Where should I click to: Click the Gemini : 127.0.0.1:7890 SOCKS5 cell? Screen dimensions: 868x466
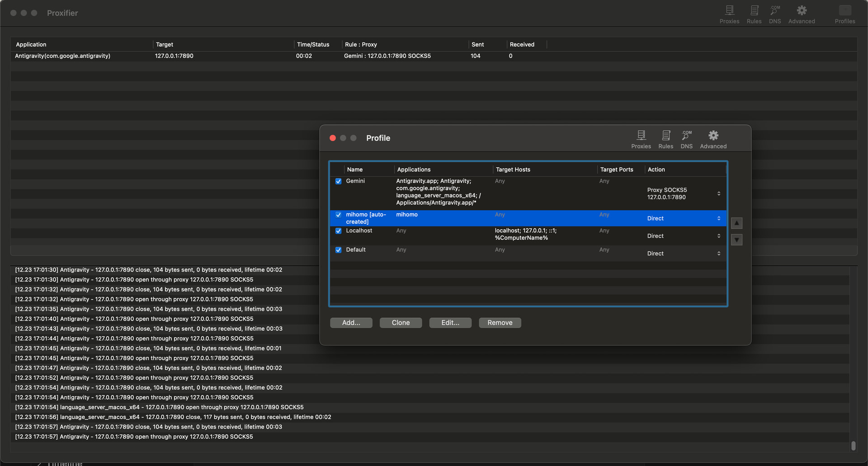pyautogui.click(x=387, y=56)
